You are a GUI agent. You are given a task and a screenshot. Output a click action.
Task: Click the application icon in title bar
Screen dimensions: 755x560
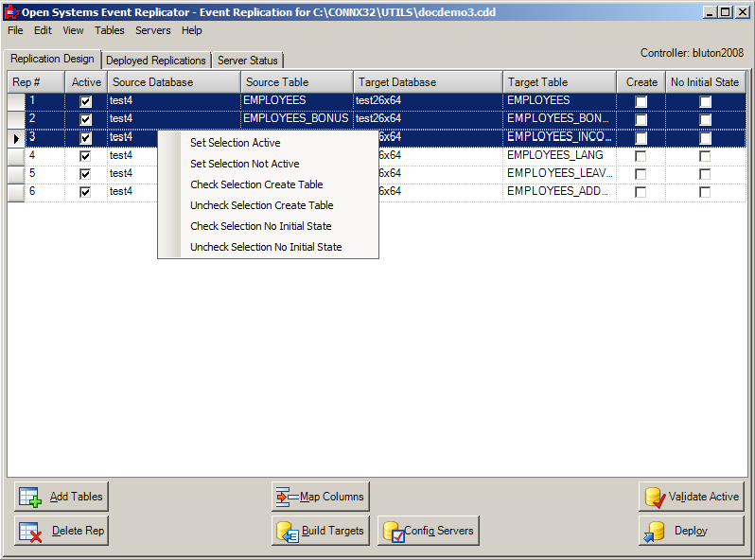click(x=11, y=12)
